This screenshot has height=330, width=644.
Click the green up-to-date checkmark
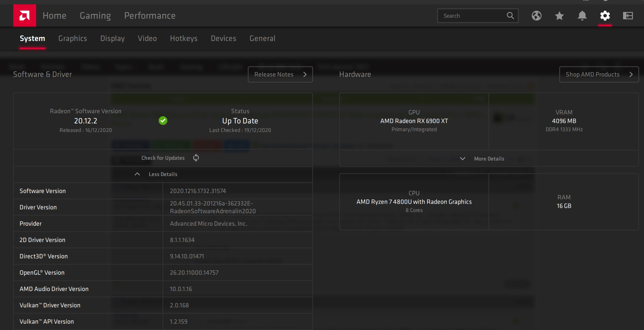coord(163,121)
